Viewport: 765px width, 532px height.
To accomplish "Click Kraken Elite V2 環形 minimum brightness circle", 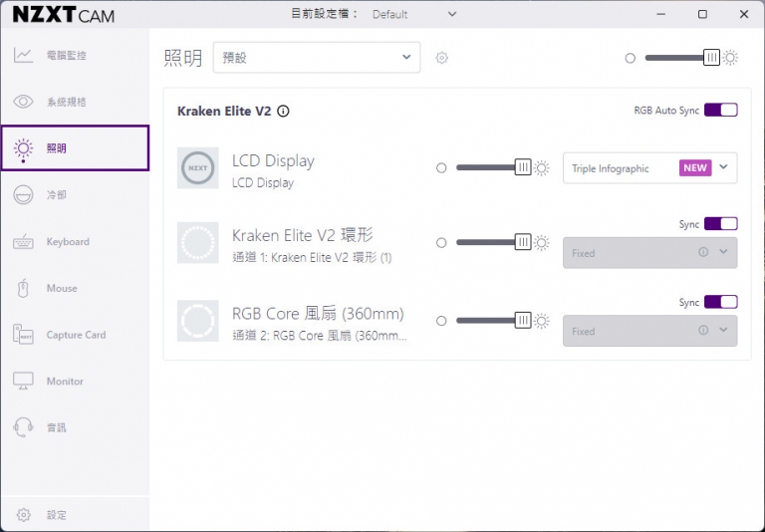I will 441,242.
